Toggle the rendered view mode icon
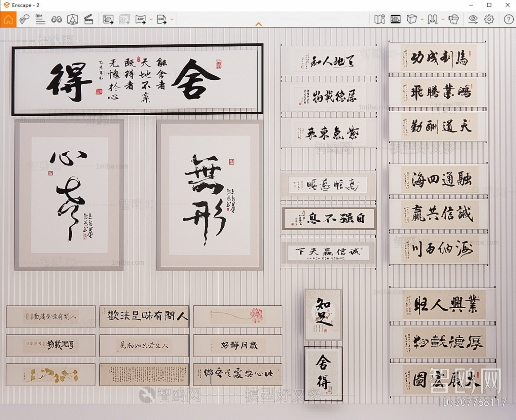This screenshot has height=420, width=516. click(x=396, y=20)
